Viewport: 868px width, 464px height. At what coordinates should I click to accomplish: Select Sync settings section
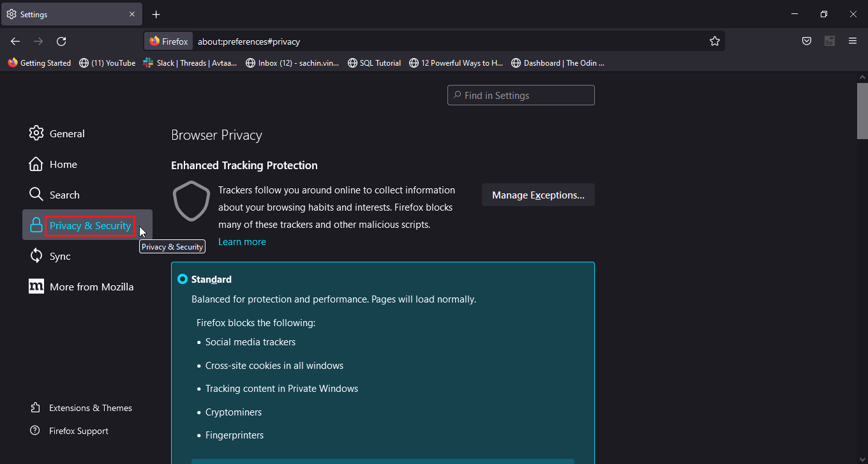coord(59,256)
